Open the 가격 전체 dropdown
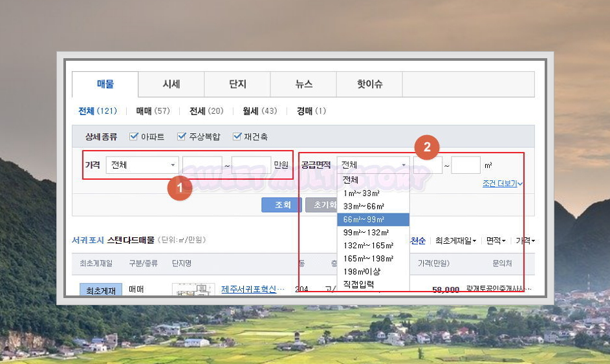This screenshot has width=610, height=364. [x=142, y=165]
